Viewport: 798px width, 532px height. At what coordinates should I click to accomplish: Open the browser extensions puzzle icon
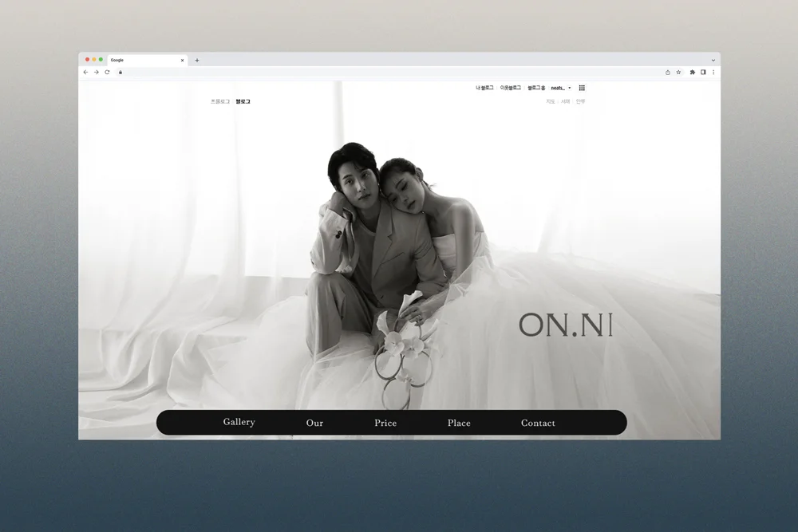692,72
